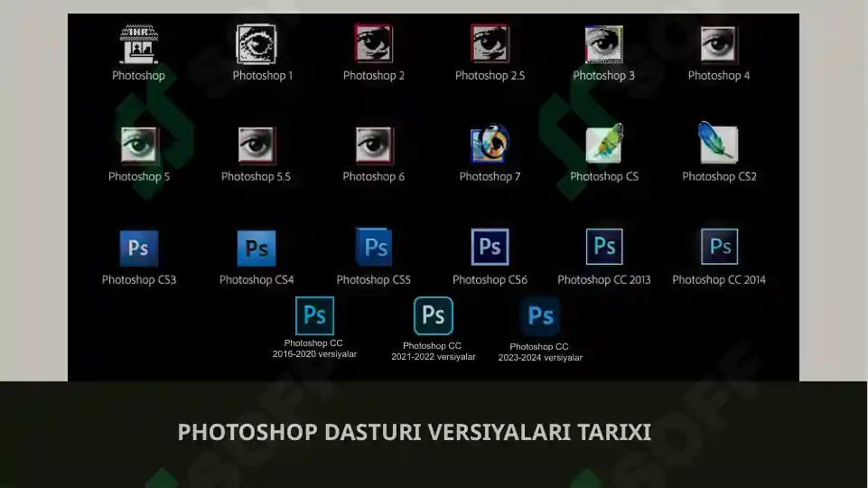Select the "Photoshop CS6" label

coord(490,280)
